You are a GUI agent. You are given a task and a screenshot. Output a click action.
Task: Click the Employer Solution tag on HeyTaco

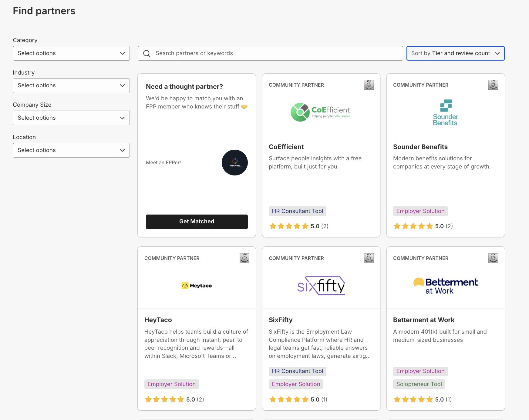(x=171, y=384)
